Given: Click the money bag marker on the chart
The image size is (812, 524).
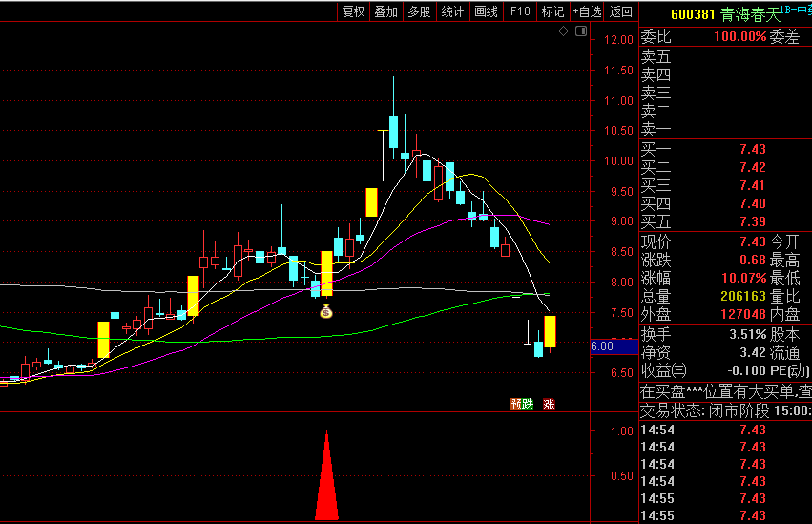Looking at the screenshot, I should coord(326,311).
